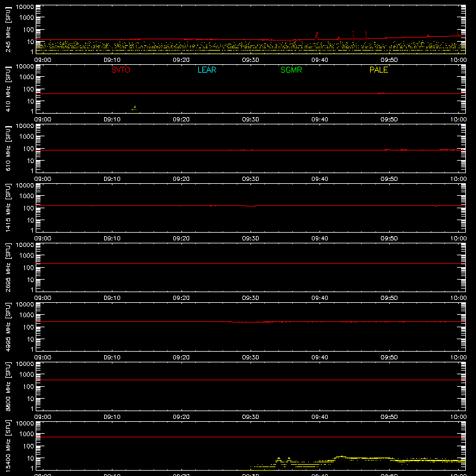The width and height of the screenshot is (476, 476).
Task: Click the red SVTO station label
Action: [121, 70]
